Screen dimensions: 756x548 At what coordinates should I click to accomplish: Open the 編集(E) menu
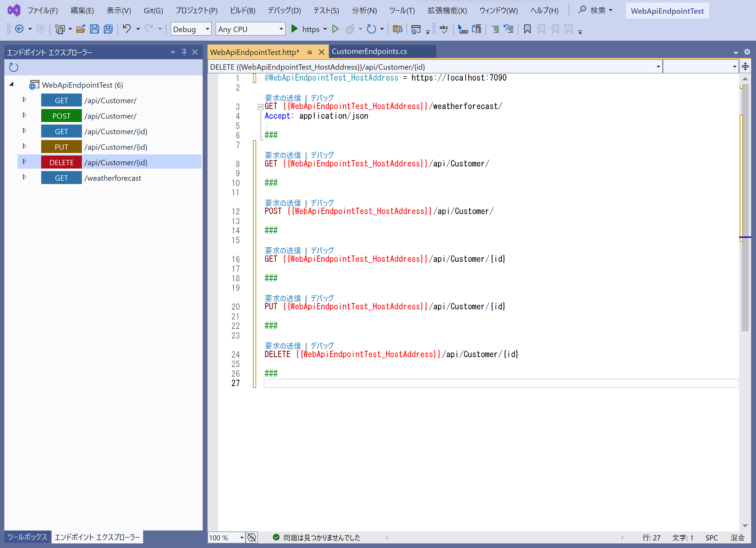82,11
